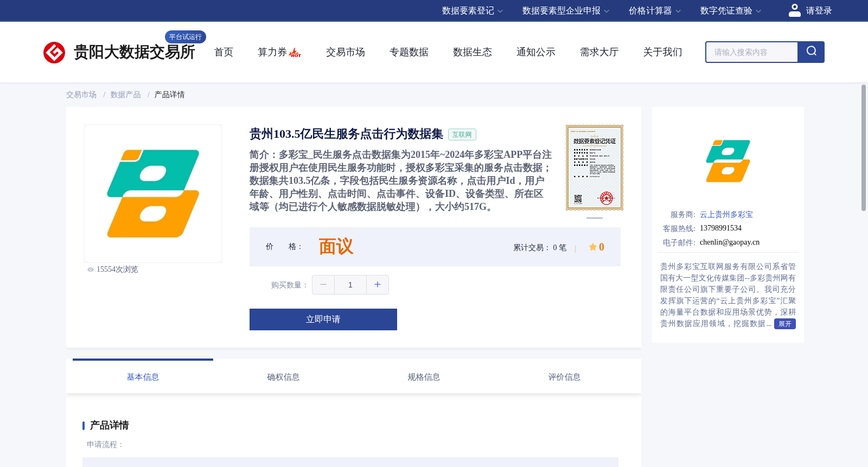
Task: Click the 产品详情 section heading
Action: coord(109,425)
